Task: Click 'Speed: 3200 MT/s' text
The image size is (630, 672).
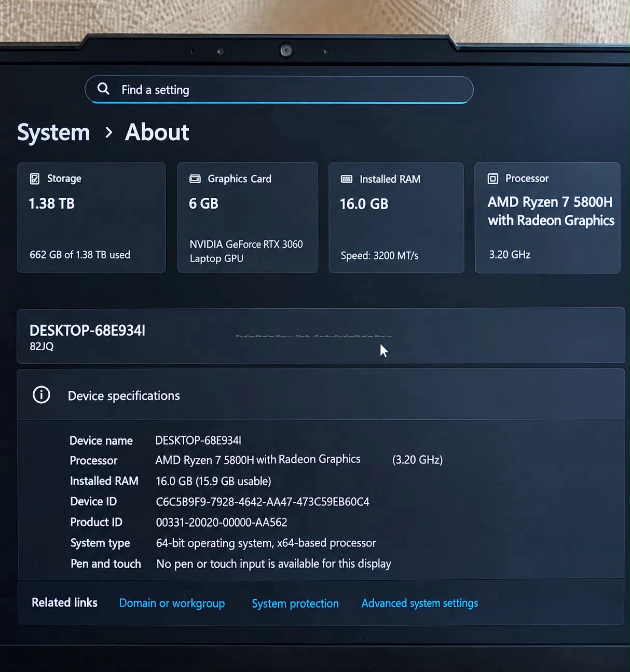Action: (379, 256)
